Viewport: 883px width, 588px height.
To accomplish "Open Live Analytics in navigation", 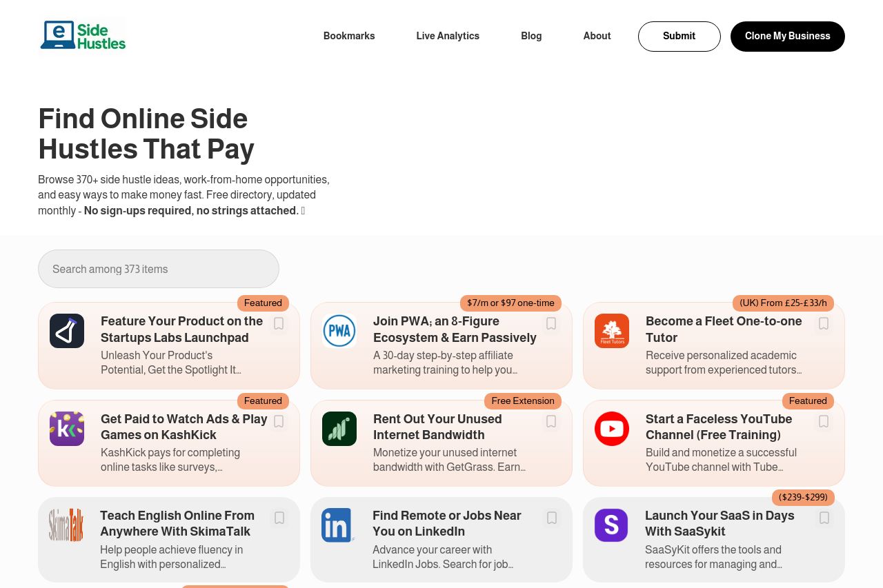I will pos(448,36).
